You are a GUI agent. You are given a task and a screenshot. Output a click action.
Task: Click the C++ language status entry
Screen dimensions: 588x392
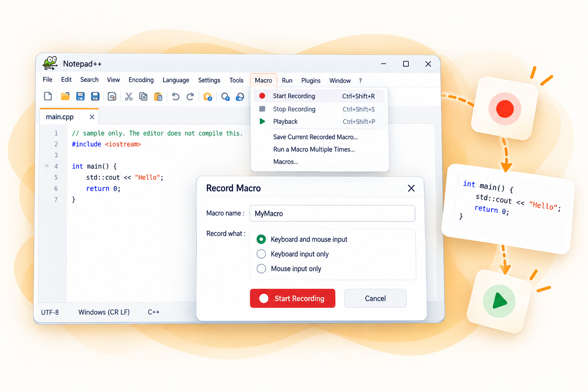(154, 312)
